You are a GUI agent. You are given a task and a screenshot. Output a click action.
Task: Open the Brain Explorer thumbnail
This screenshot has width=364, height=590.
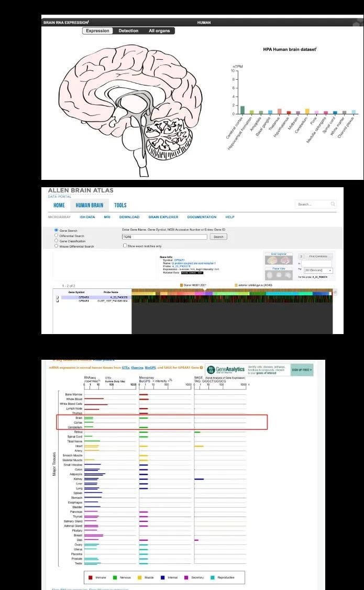point(279,258)
